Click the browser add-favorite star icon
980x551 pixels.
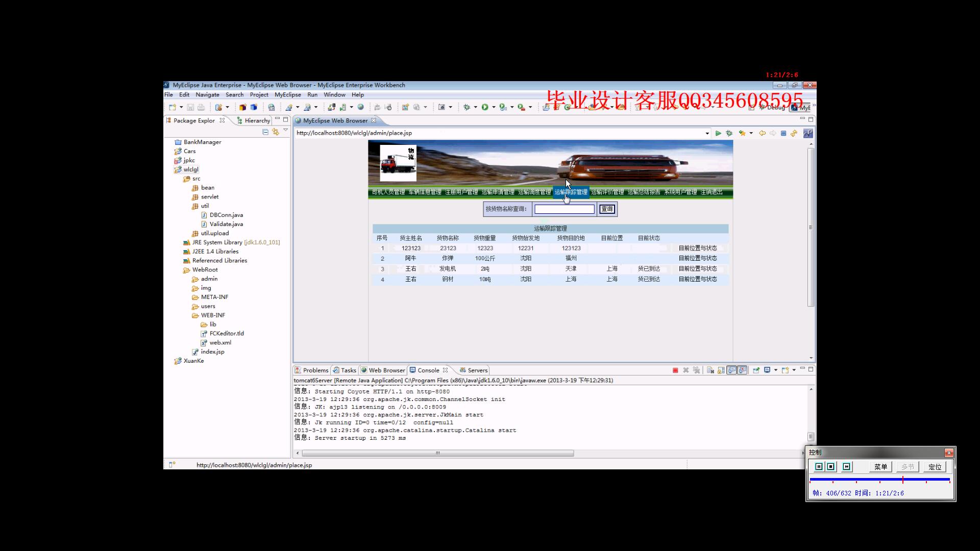pyautogui.click(x=742, y=133)
